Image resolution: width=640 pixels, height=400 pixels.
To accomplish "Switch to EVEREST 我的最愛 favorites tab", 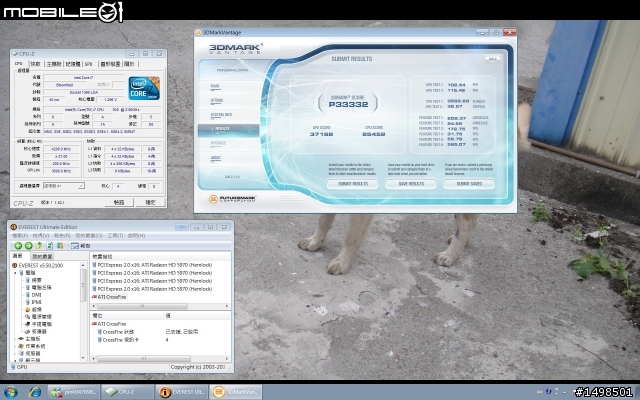I will [42, 256].
